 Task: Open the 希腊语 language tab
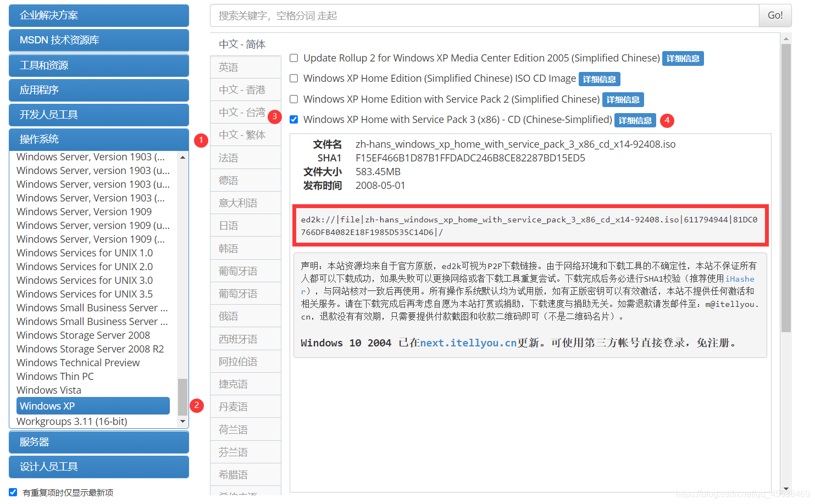[245, 474]
